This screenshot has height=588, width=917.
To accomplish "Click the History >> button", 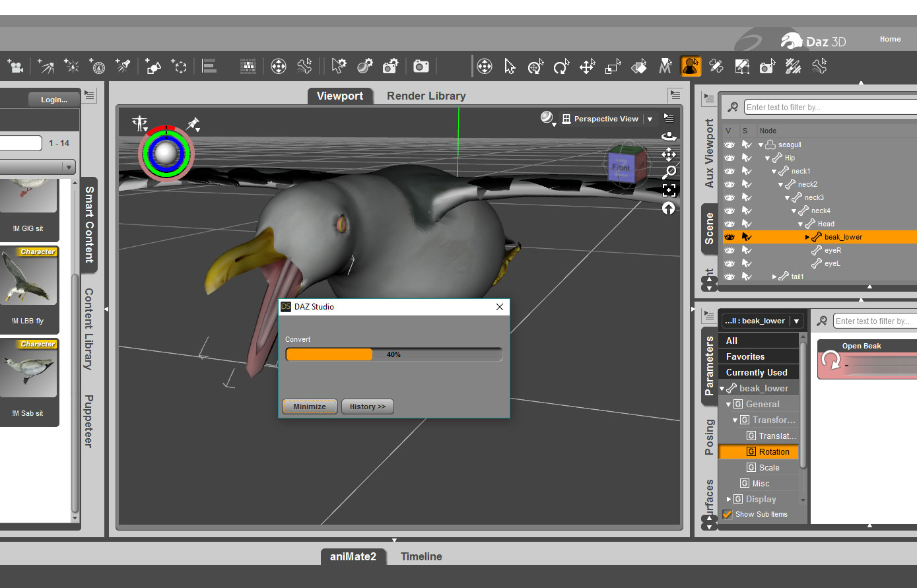I will click(x=368, y=407).
